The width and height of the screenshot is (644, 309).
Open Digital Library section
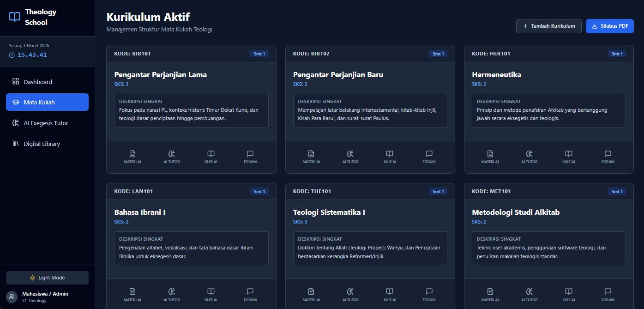47,144
